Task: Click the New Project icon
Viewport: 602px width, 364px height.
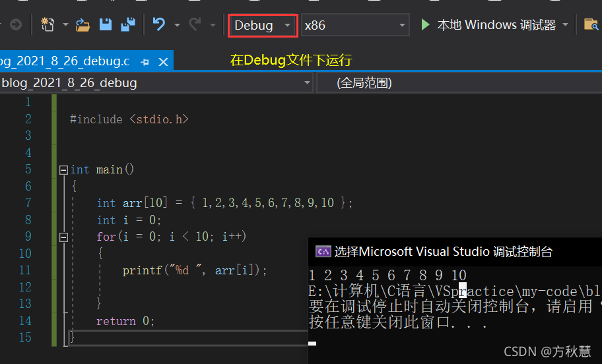Action: pos(48,25)
